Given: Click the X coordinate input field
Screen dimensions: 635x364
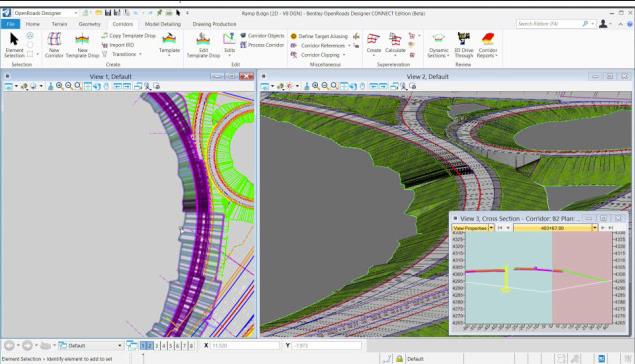Looking at the screenshot, I should click(245, 346).
